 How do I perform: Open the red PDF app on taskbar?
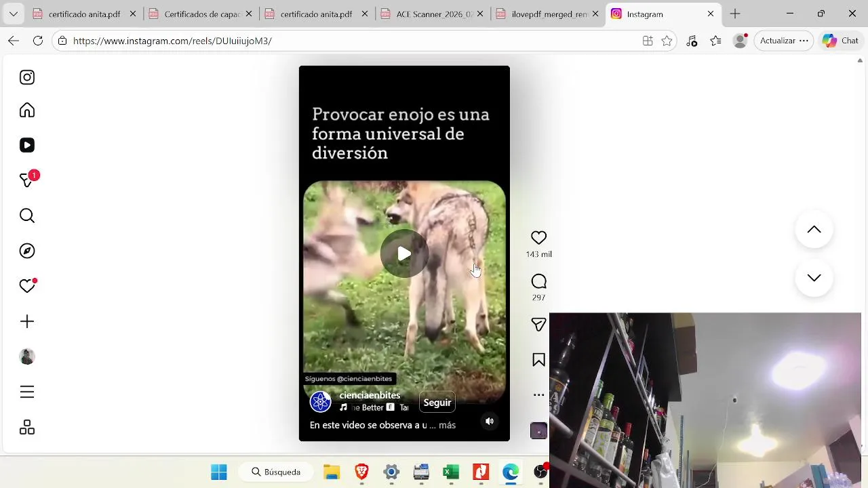[481, 472]
